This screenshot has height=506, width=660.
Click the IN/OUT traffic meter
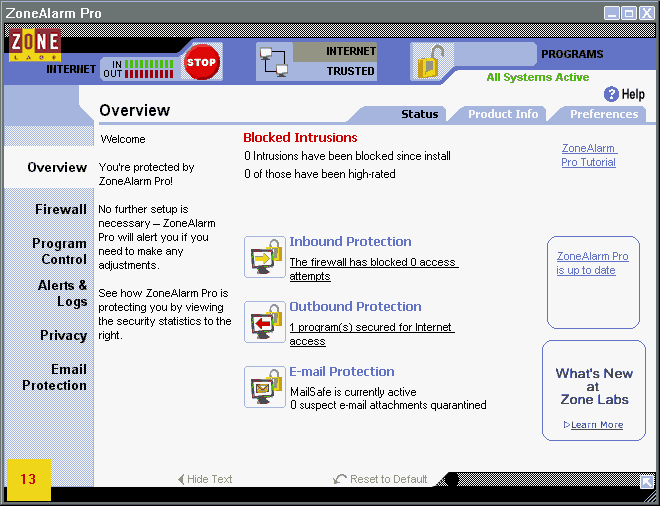click(138, 69)
